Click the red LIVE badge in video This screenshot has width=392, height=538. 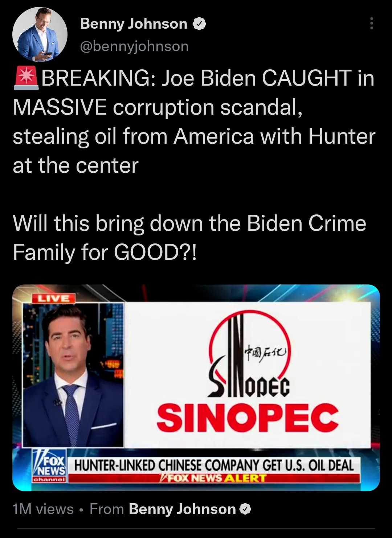(x=54, y=298)
